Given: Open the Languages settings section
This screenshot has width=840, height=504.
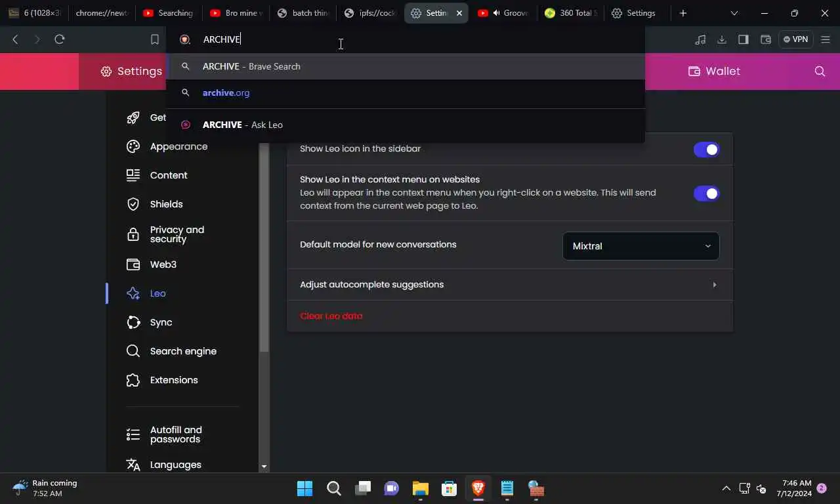Looking at the screenshot, I should pyautogui.click(x=175, y=465).
